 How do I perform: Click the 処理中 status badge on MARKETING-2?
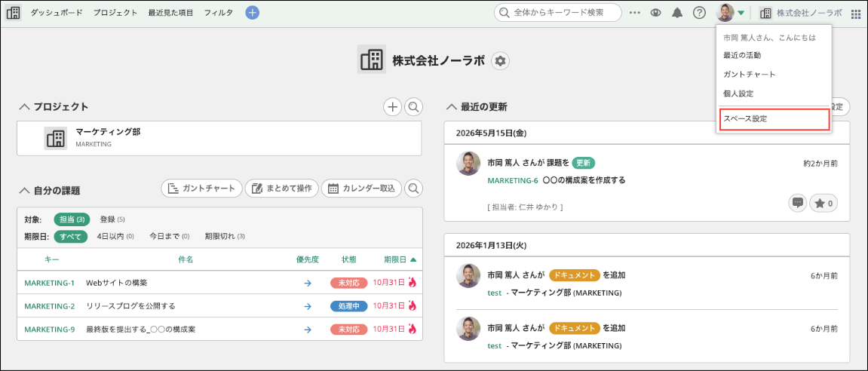coord(348,306)
